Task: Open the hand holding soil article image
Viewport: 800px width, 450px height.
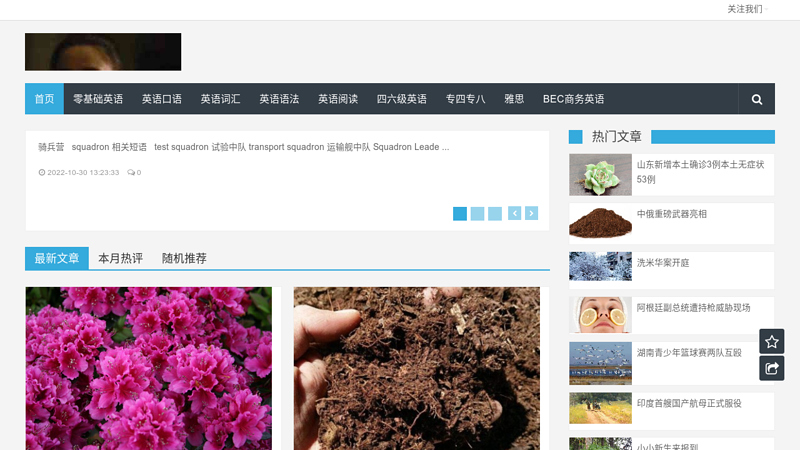Action: click(x=416, y=368)
